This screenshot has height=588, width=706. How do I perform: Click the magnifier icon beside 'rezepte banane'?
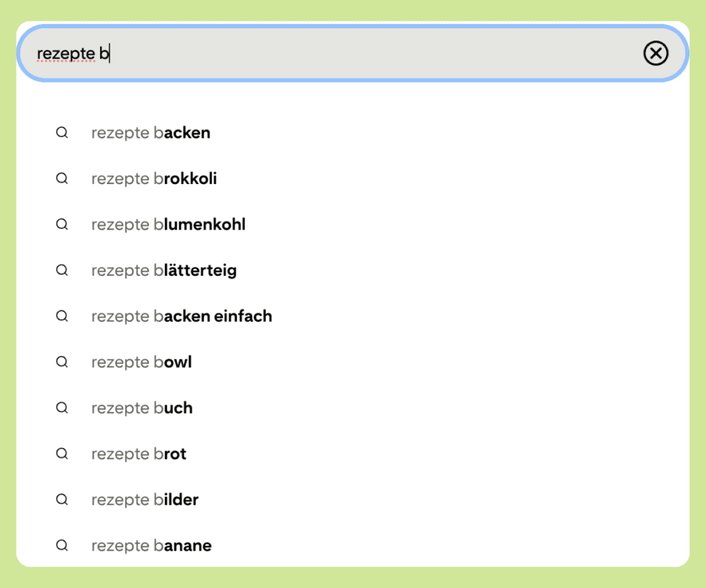[x=62, y=545]
